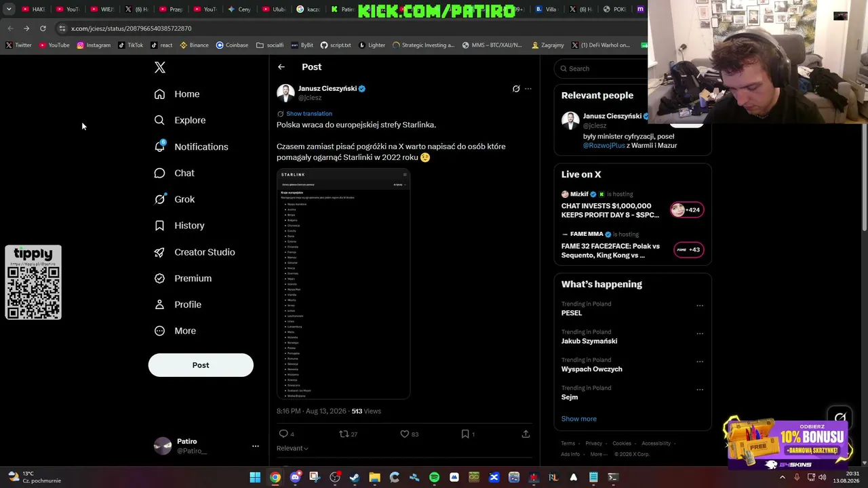Open History in sidebar

pos(179,226)
